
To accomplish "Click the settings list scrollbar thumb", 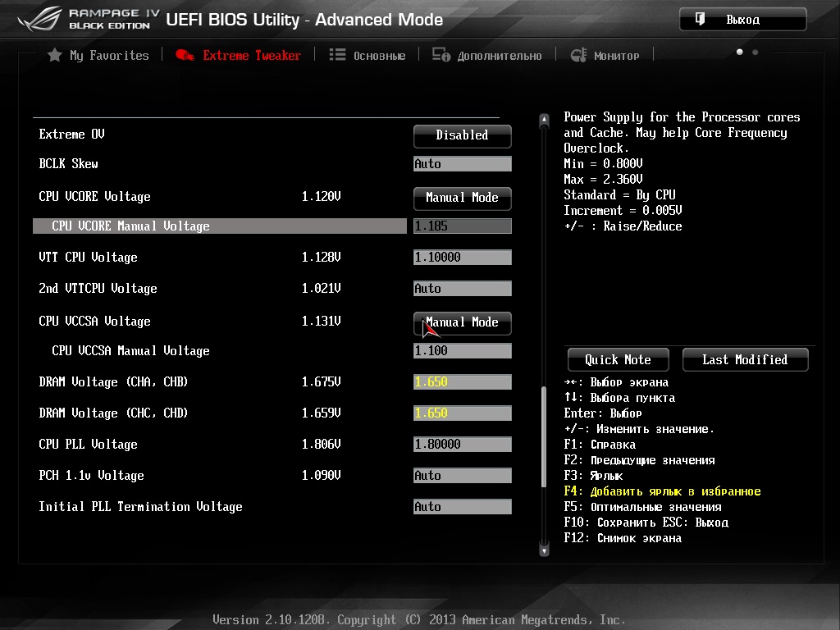I will [544, 436].
